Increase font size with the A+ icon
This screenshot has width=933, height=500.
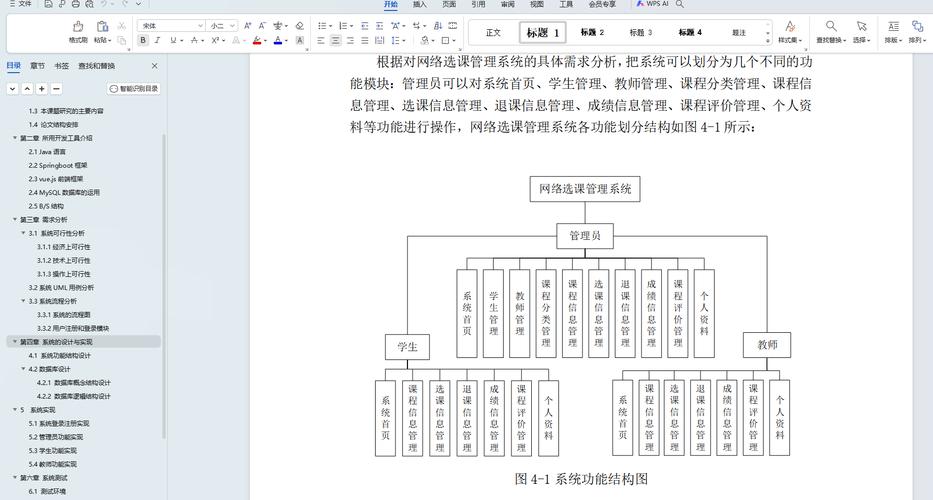[x=248, y=26]
